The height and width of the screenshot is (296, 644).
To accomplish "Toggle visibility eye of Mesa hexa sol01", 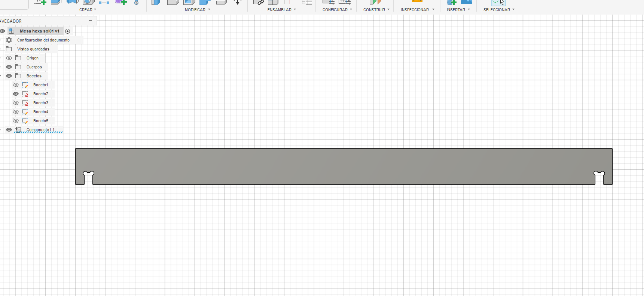I will pyautogui.click(x=3, y=31).
